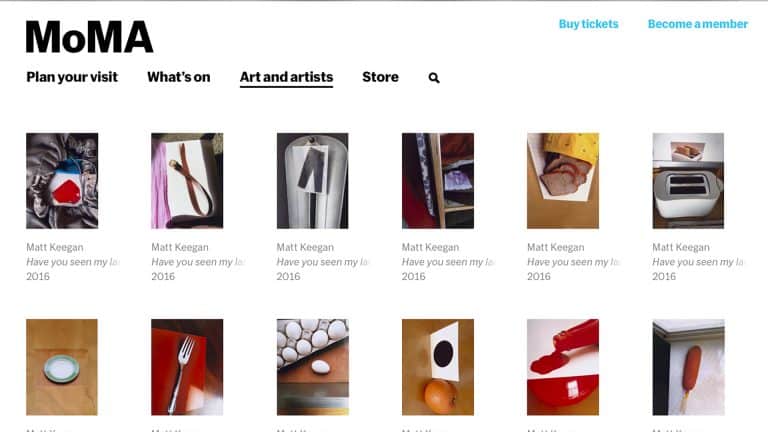
Task: Open the black circle and orange photo
Action: click(438, 367)
